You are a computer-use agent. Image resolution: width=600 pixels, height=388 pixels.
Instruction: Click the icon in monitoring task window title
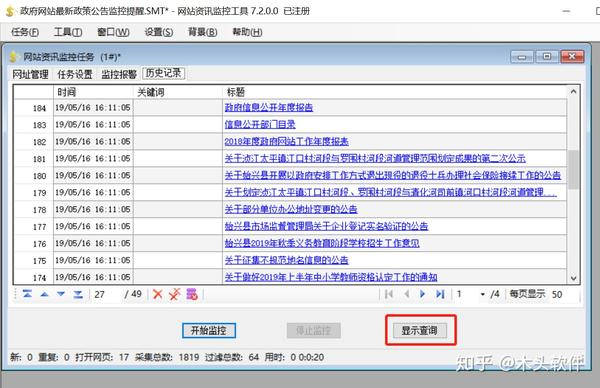coord(13,57)
